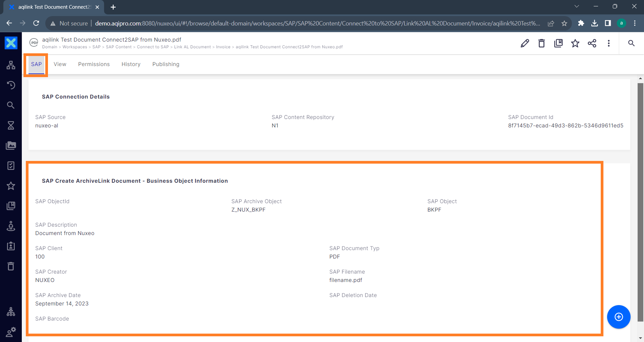Edit document with pencil icon
The image size is (644, 342).
(525, 43)
